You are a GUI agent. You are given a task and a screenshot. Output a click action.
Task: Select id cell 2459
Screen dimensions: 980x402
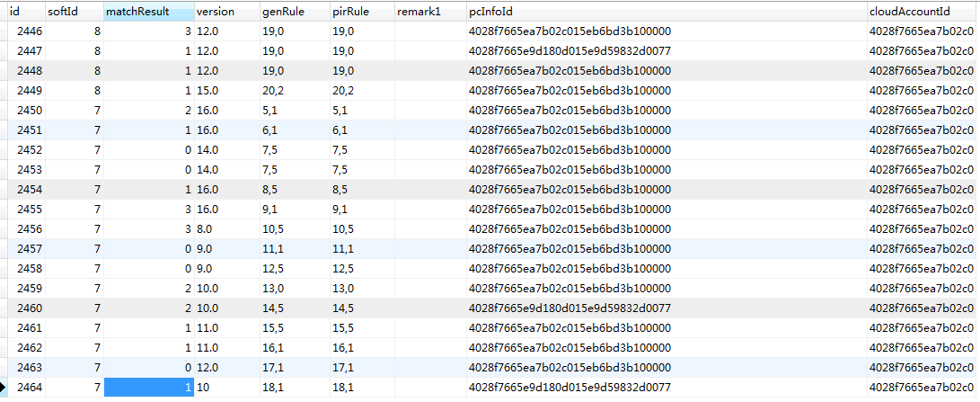click(26, 288)
